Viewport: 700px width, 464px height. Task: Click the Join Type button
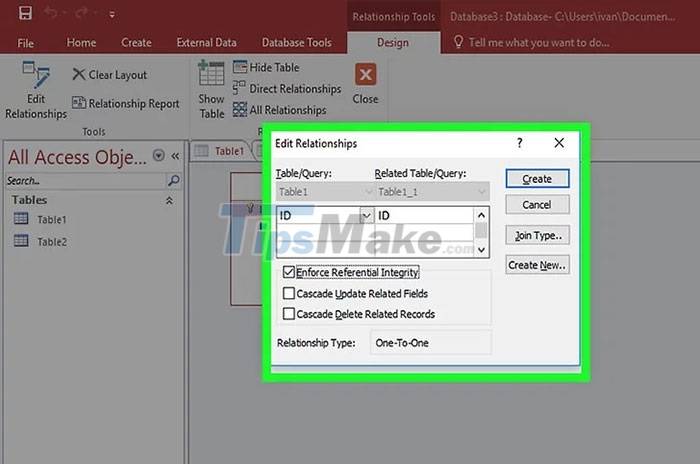pyautogui.click(x=537, y=235)
